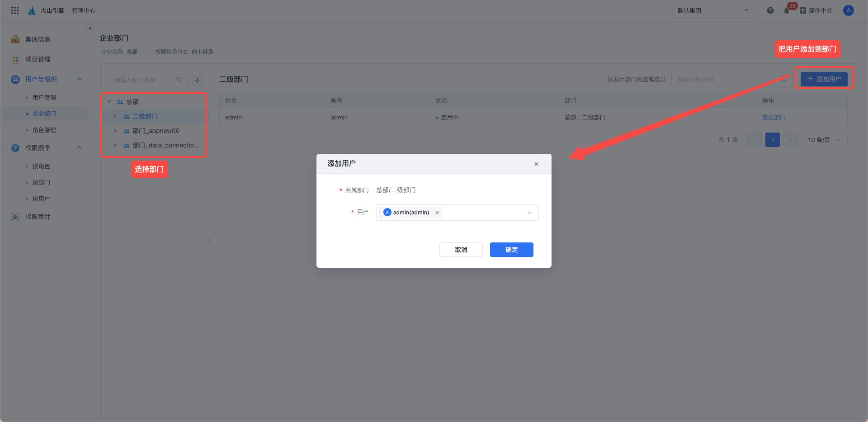Open the app grid launcher icon
This screenshot has width=868, height=422.
tap(15, 10)
